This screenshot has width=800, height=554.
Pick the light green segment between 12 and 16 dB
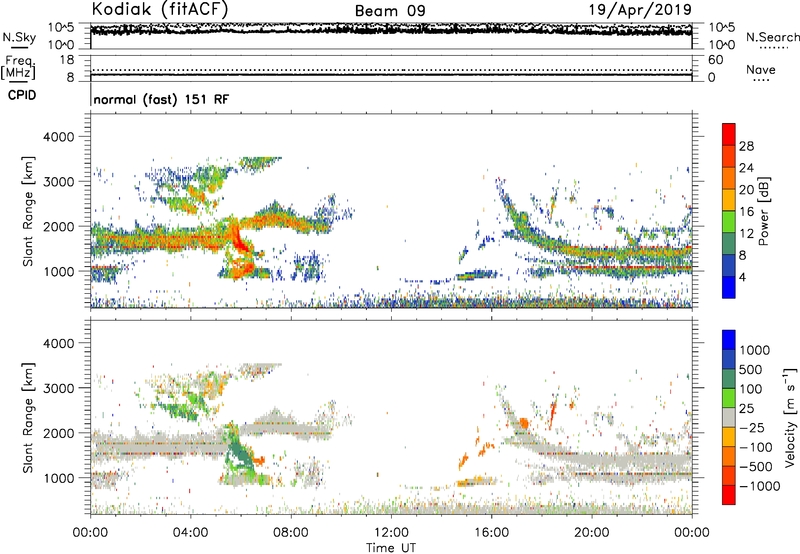point(729,222)
